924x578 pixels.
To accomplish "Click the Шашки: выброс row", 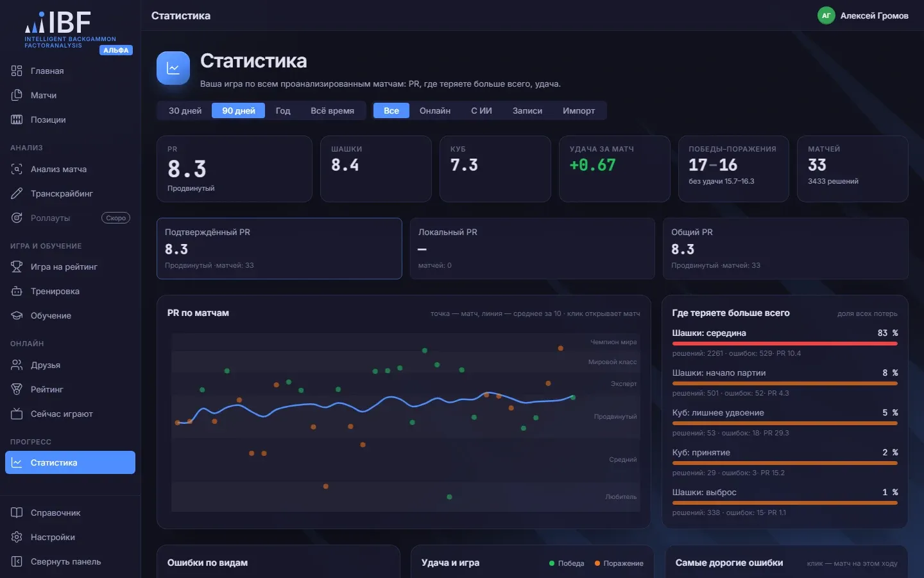I will pos(785,502).
